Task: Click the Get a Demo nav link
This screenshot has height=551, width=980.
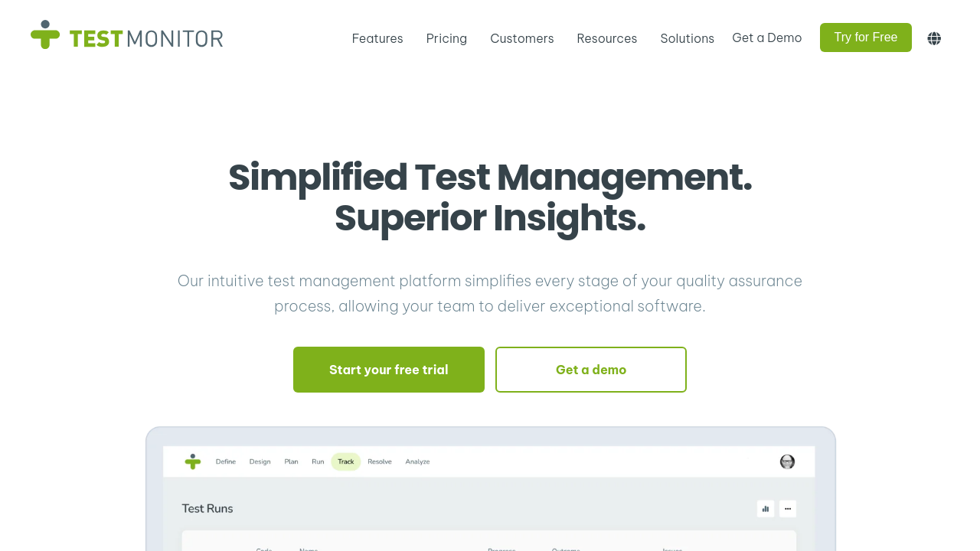Action: pyautogui.click(x=767, y=37)
